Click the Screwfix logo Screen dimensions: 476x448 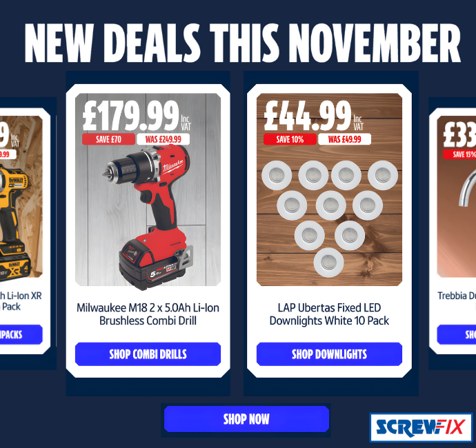click(x=421, y=427)
